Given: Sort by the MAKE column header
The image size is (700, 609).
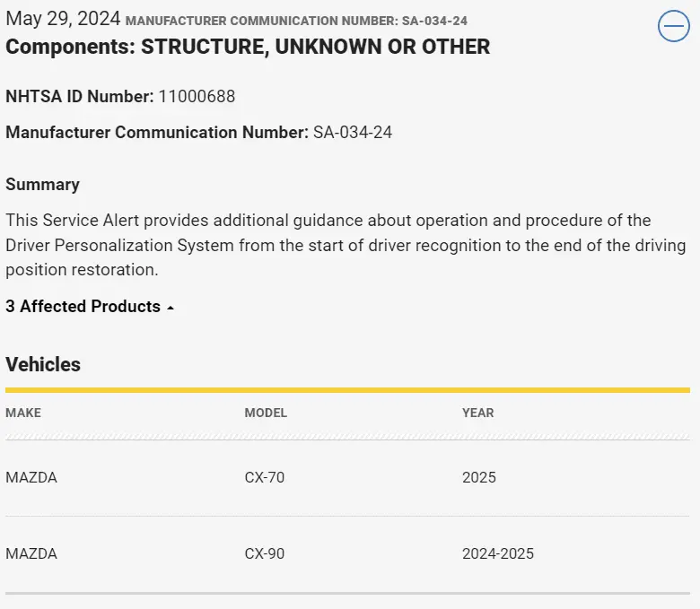Looking at the screenshot, I should (23, 413).
